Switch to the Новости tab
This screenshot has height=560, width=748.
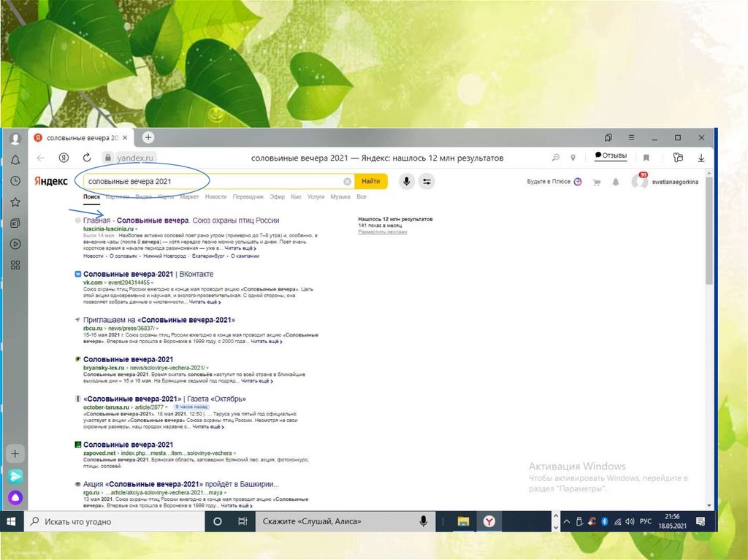point(215,196)
